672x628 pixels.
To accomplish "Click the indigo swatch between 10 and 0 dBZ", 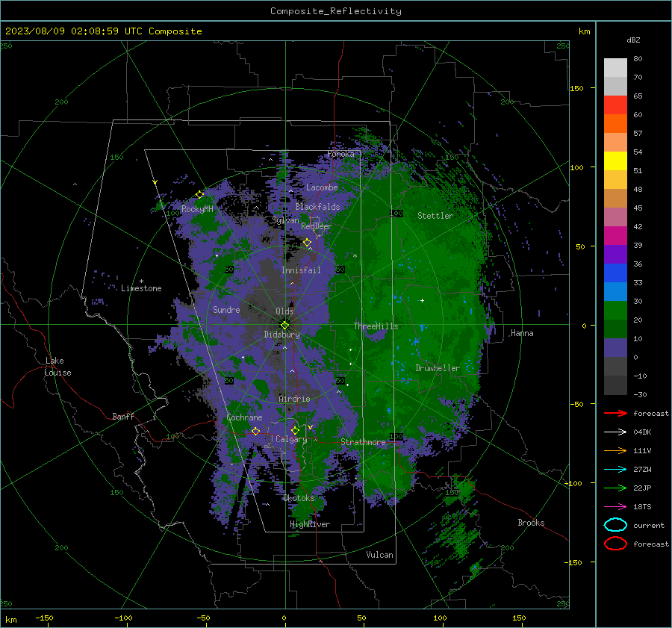I will [615, 347].
